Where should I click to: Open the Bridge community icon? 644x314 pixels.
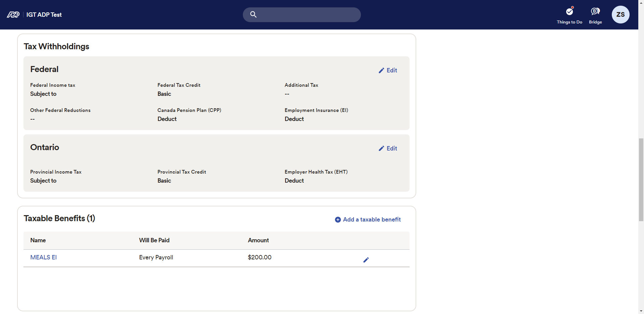595,15
